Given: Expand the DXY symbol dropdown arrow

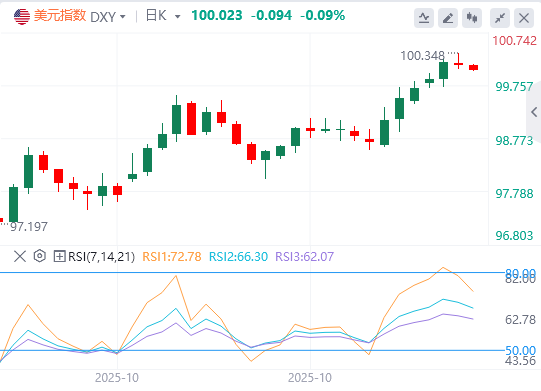Looking at the screenshot, I should pos(122,17).
